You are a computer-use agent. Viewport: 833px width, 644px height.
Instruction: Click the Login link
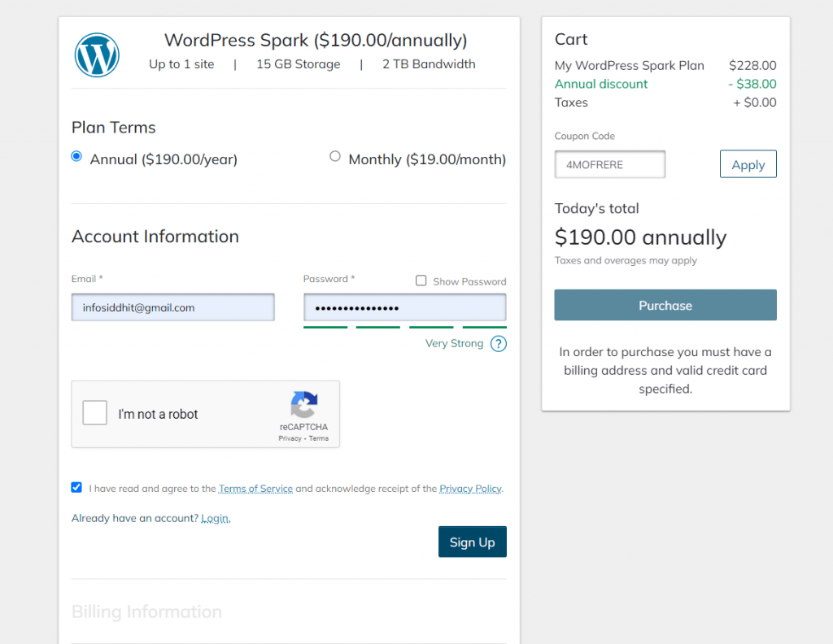click(x=216, y=518)
